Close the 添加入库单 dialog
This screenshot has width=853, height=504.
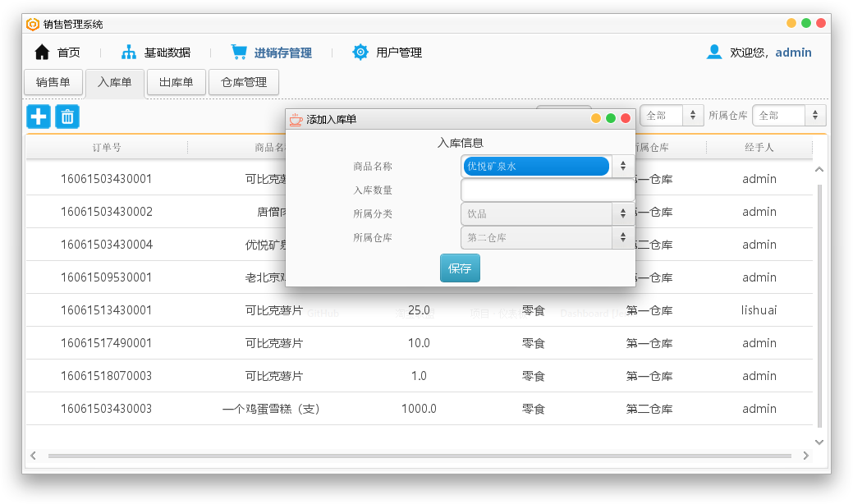(x=626, y=118)
